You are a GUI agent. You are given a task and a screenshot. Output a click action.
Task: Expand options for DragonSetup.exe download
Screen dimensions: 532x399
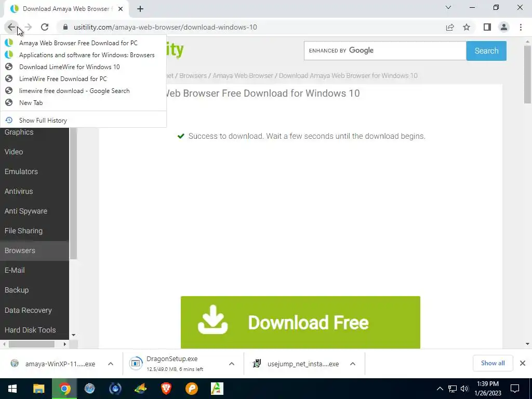click(x=232, y=364)
